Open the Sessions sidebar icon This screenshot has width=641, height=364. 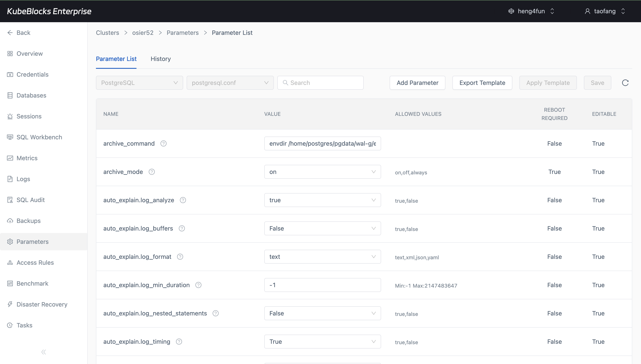(10, 116)
